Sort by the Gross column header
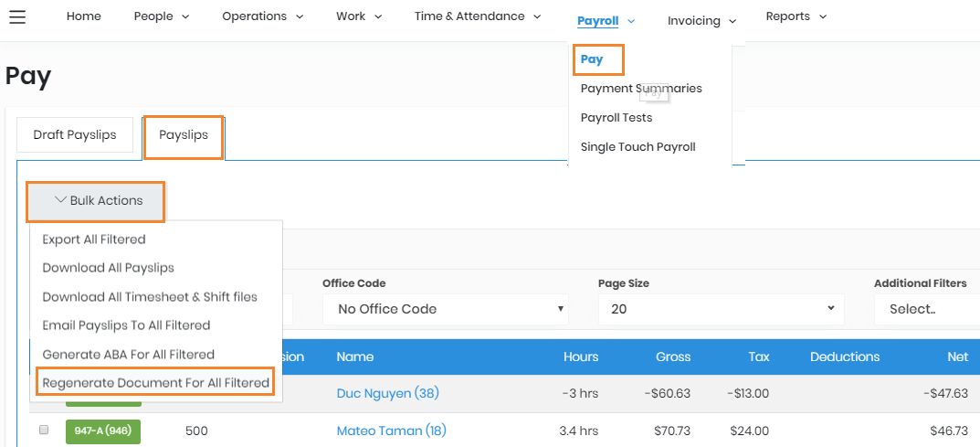 click(x=673, y=357)
